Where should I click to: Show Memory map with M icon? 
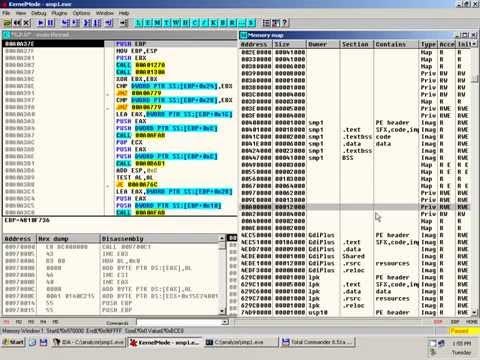(158, 23)
